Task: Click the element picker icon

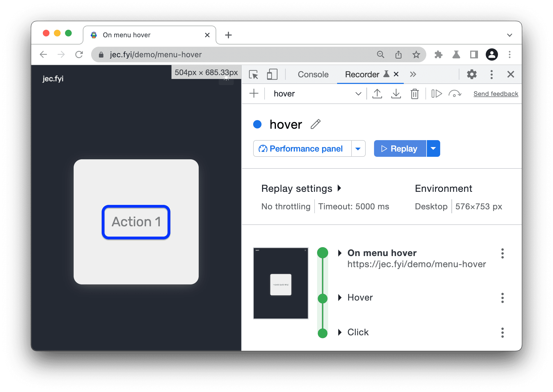Action: (x=254, y=74)
